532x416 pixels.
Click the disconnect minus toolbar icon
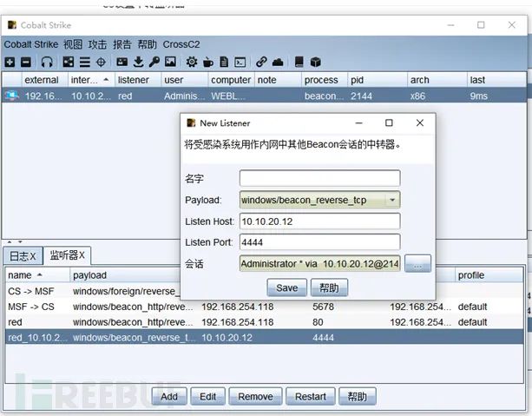pos(26,63)
